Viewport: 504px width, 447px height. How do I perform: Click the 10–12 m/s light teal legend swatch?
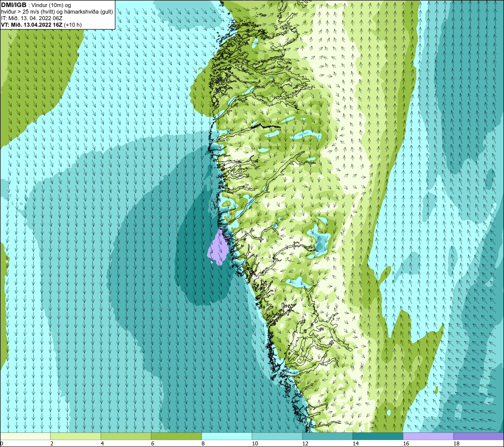pos(277,436)
